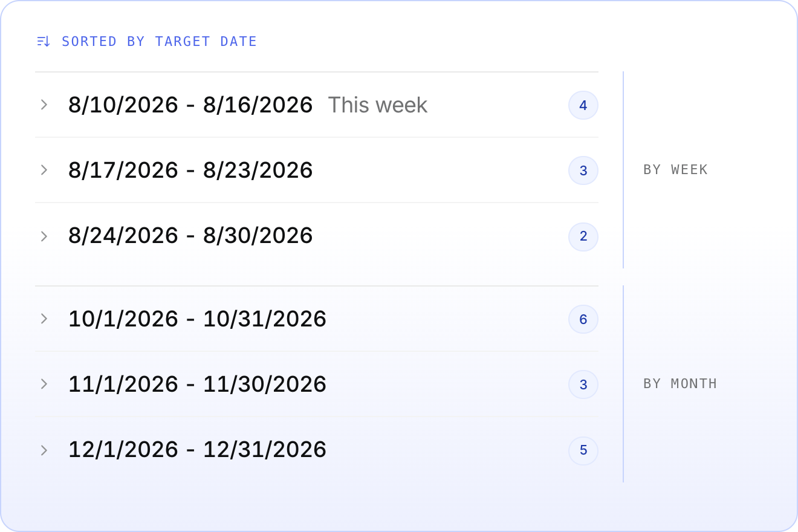
Task: Click the count badge showing 6
Action: [x=583, y=319]
